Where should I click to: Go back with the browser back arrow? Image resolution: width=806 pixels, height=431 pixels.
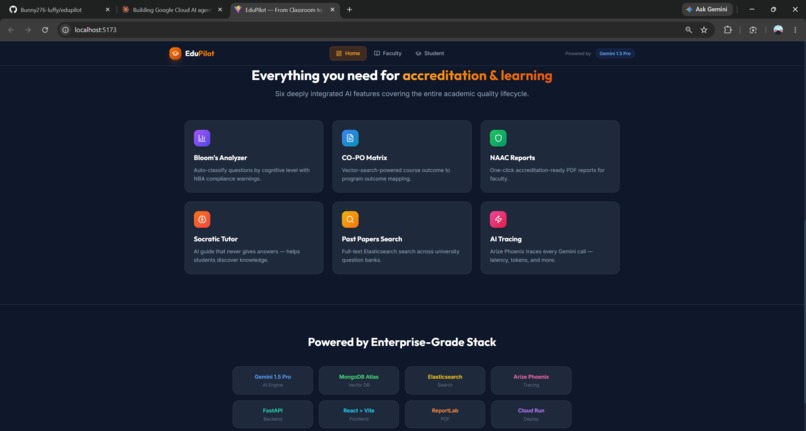click(11, 30)
